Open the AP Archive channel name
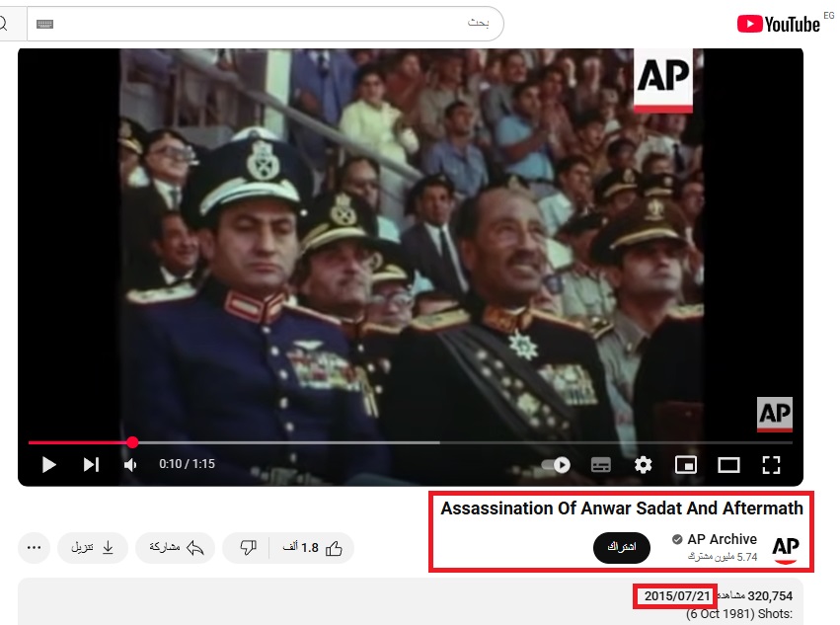840x625 pixels. [722, 539]
